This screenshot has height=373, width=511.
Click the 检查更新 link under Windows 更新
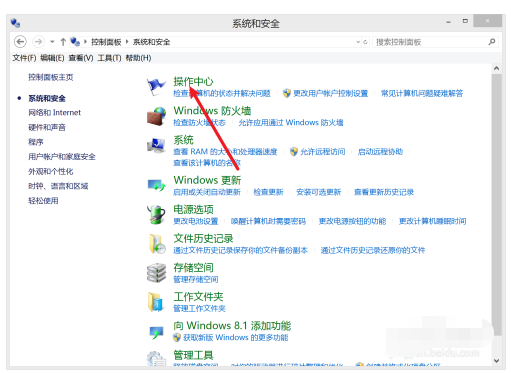click(268, 192)
